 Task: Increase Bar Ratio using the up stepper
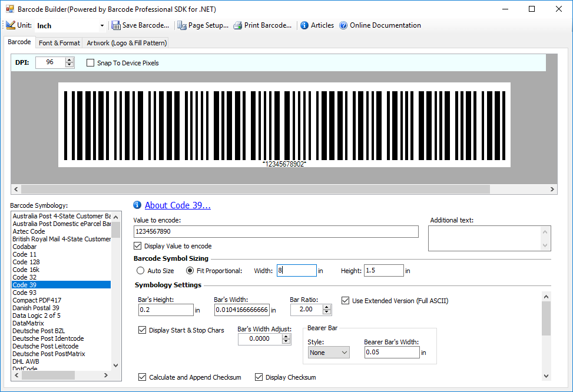(326, 306)
